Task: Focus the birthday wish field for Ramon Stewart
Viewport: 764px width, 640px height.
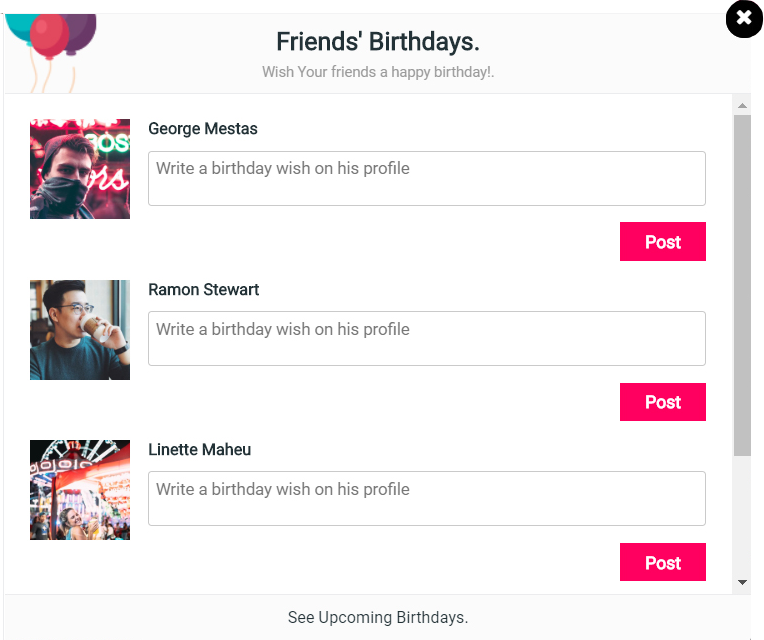Action: point(427,339)
